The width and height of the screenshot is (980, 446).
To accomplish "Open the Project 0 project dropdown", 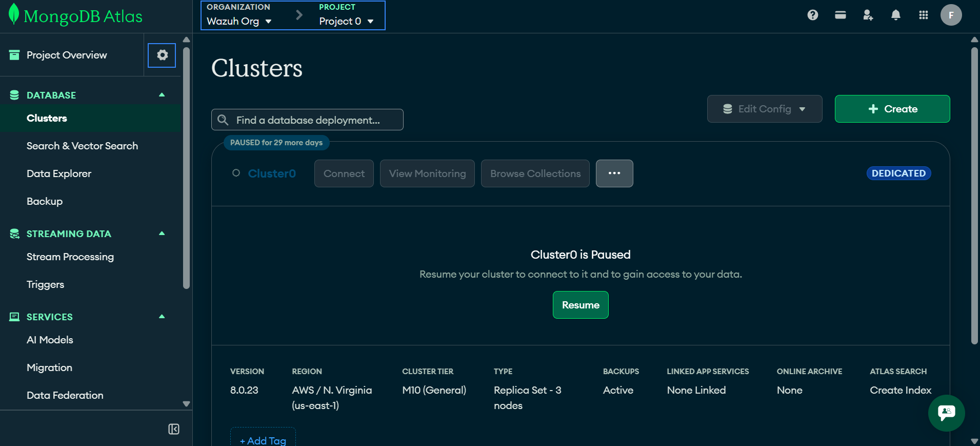I will point(346,21).
